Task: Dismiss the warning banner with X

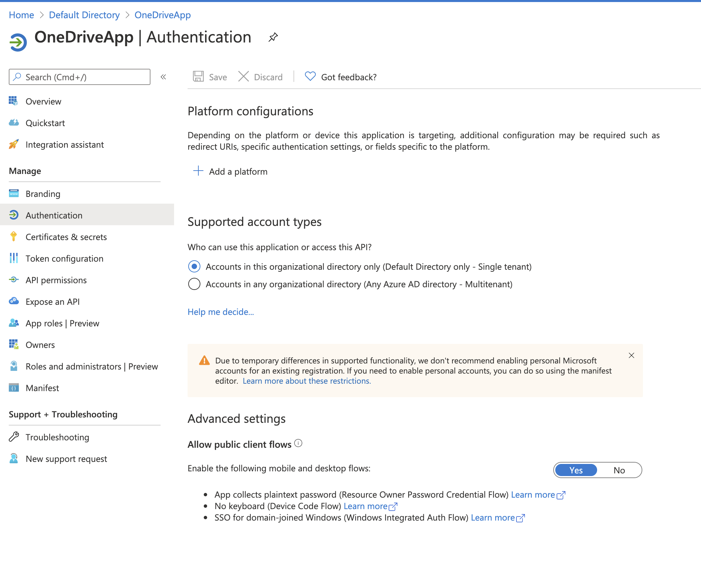Action: 632,355
